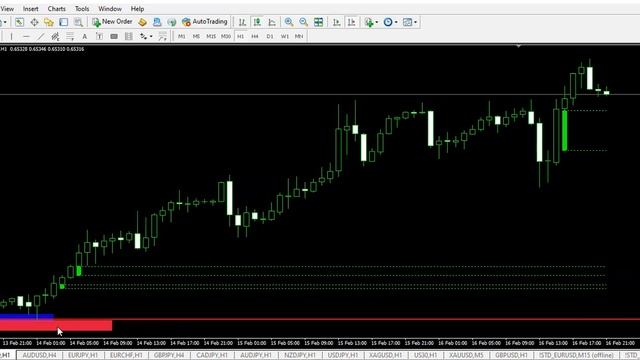
Task: Open the Window menu
Action: pyautogui.click(x=110, y=9)
